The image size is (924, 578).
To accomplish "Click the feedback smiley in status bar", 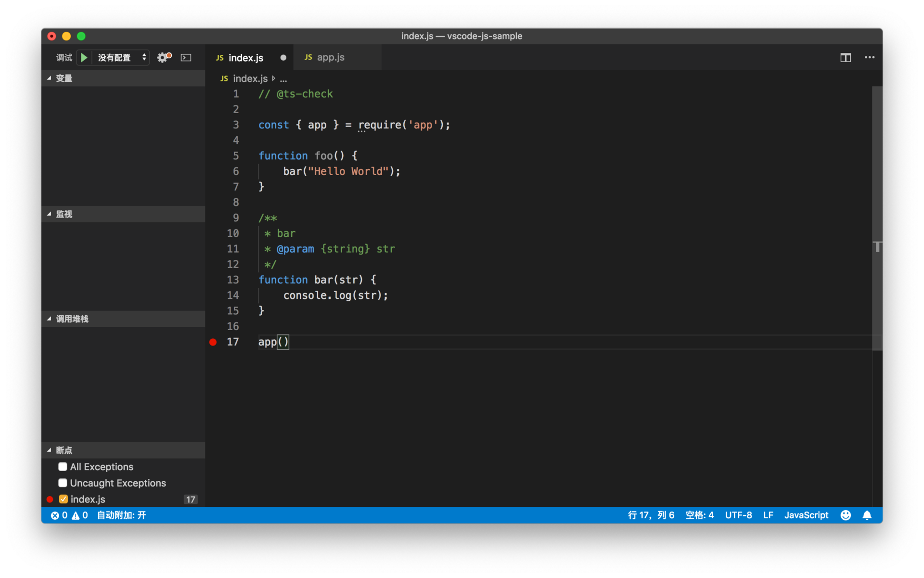I will click(x=845, y=515).
